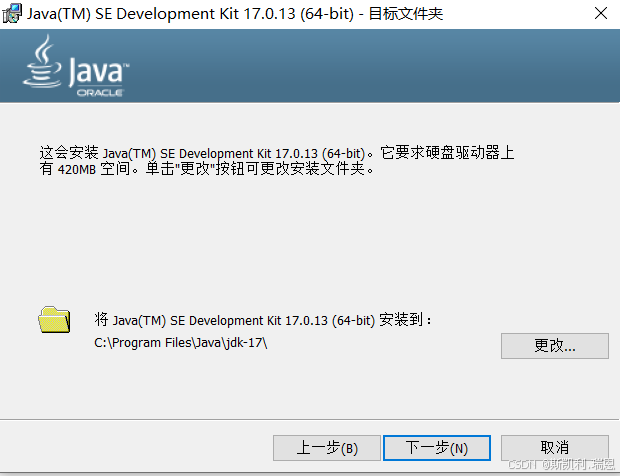Click the installer icon in title bar
The image size is (620, 476).
[11, 13]
